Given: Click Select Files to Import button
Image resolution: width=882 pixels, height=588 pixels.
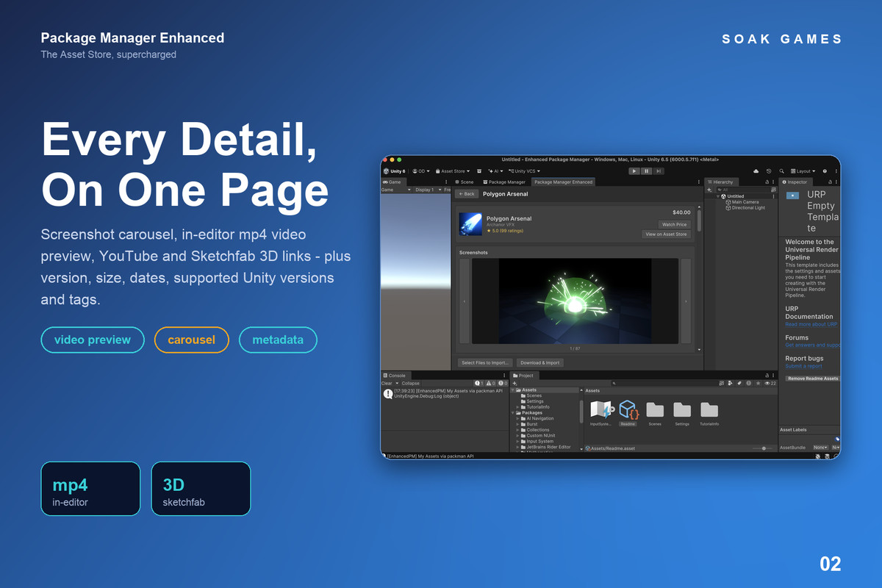Looking at the screenshot, I should point(485,362).
